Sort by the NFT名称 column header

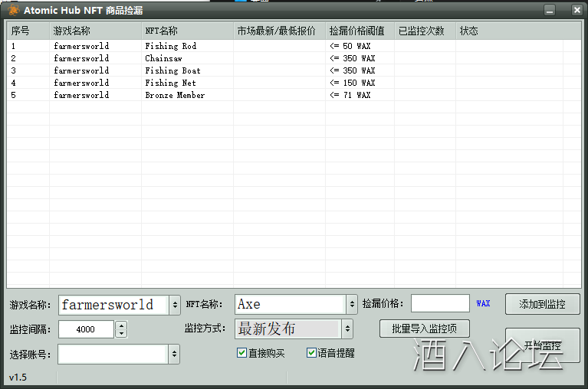(x=188, y=31)
